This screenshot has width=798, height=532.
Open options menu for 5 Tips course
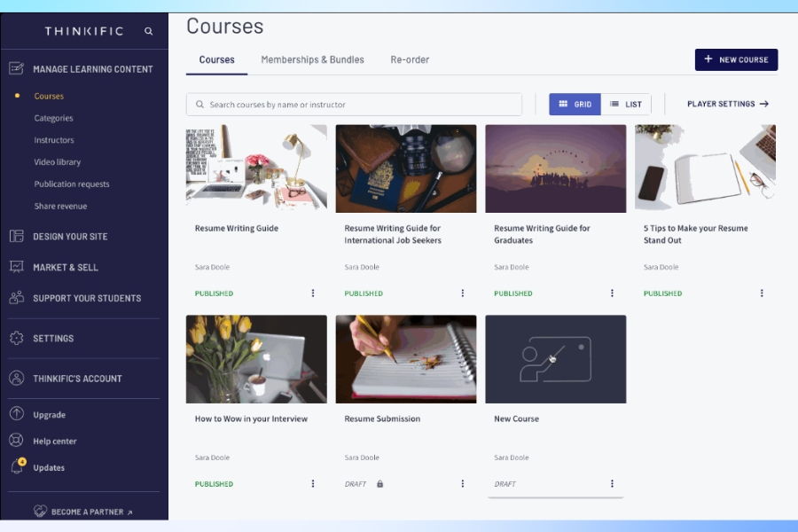point(762,293)
